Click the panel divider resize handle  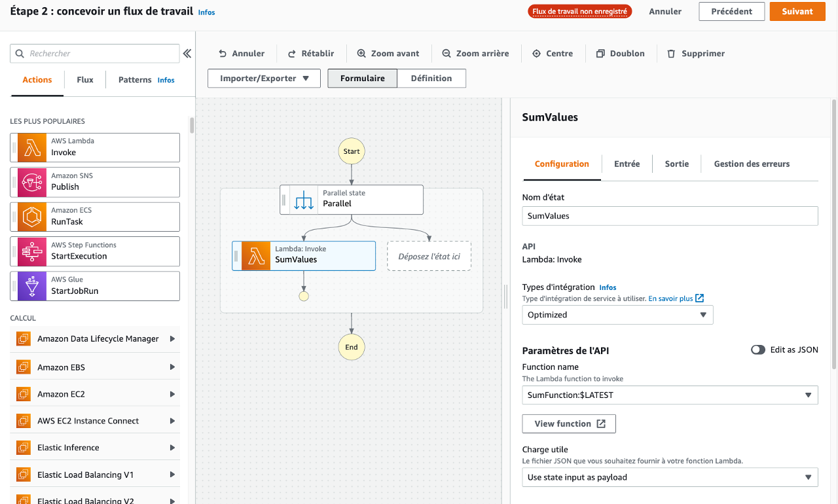pyautogui.click(x=506, y=297)
